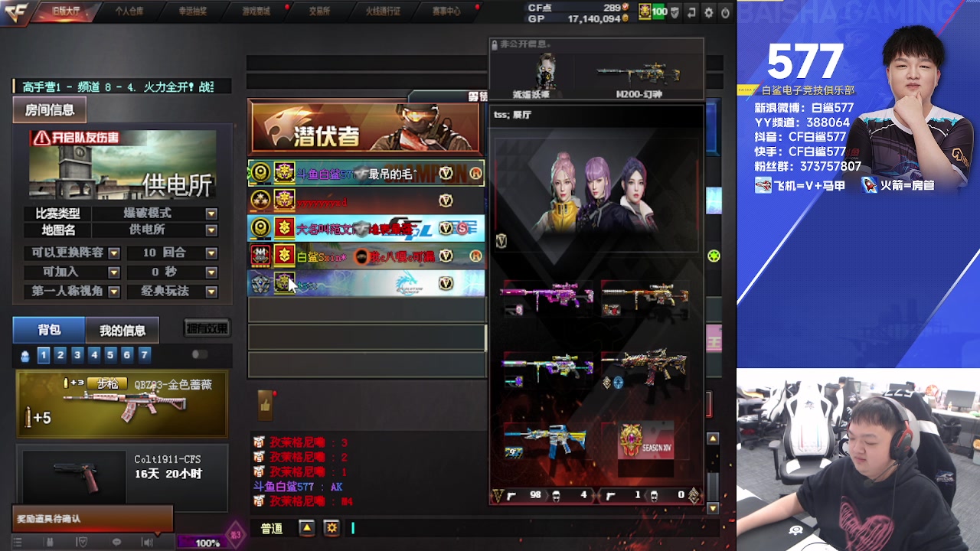Click the bullets icon in bottom-left bar
This screenshot has height=551, width=980.
pos(50,542)
